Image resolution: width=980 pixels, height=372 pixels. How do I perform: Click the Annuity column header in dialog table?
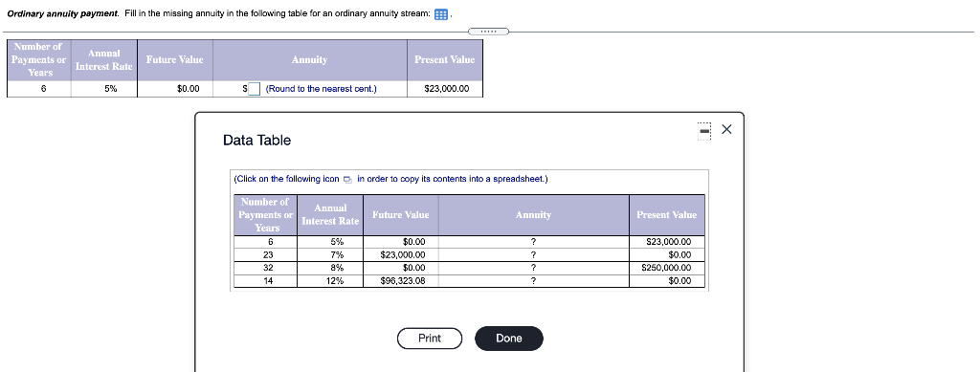click(x=534, y=215)
